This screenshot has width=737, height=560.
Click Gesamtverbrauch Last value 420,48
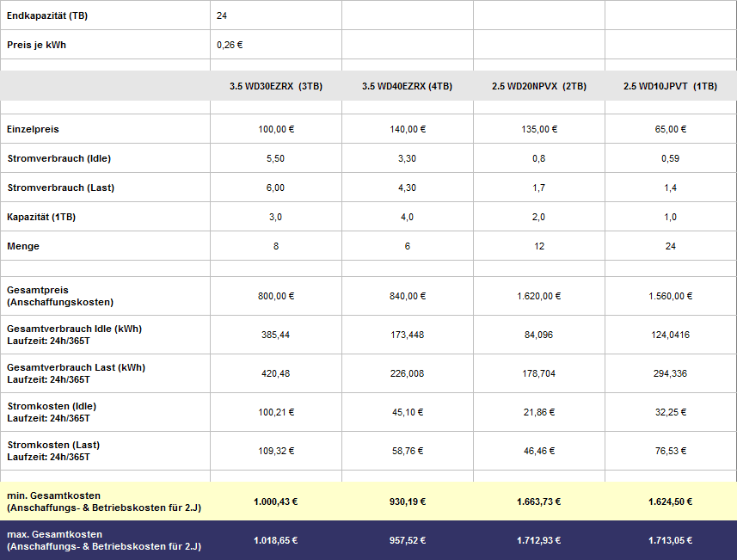pyautogui.click(x=276, y=373)
